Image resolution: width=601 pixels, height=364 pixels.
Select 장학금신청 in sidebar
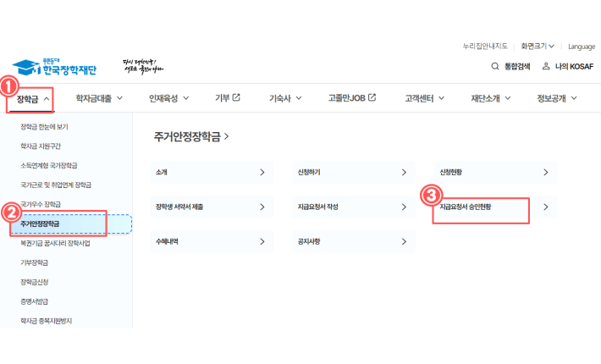click(34, 282)
